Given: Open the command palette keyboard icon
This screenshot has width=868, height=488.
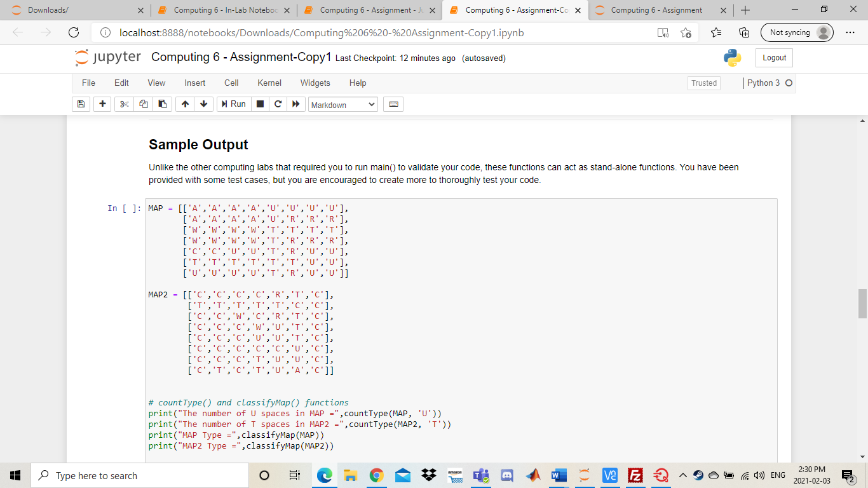Looking at the screenshot, I should click(393, 104).
